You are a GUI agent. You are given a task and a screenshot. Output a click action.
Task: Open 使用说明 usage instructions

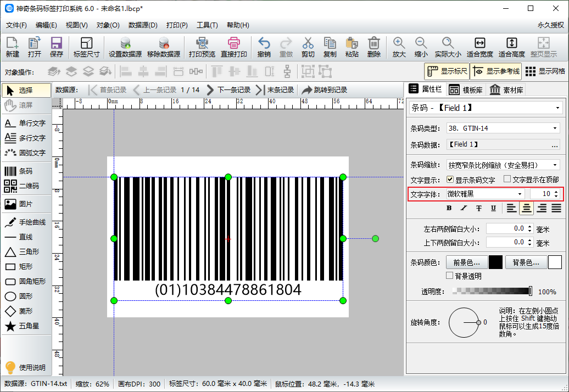click(26, 367)
